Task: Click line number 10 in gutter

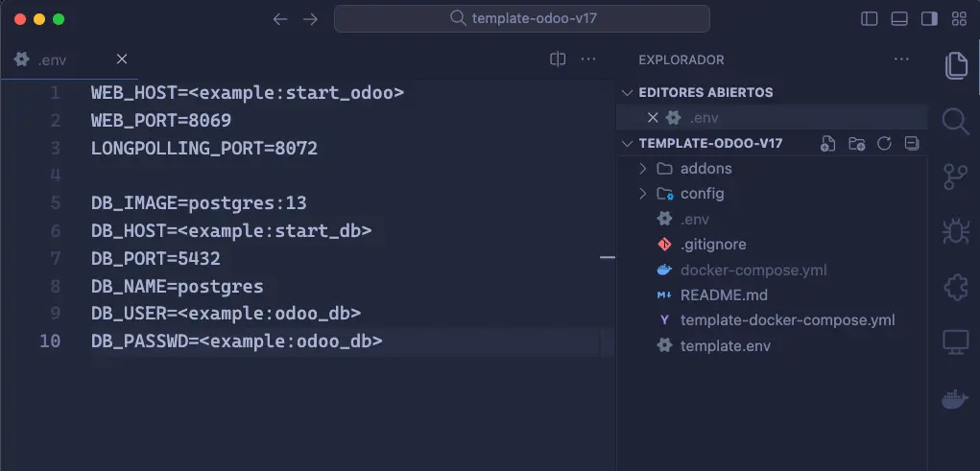Action: coord(50,341)
